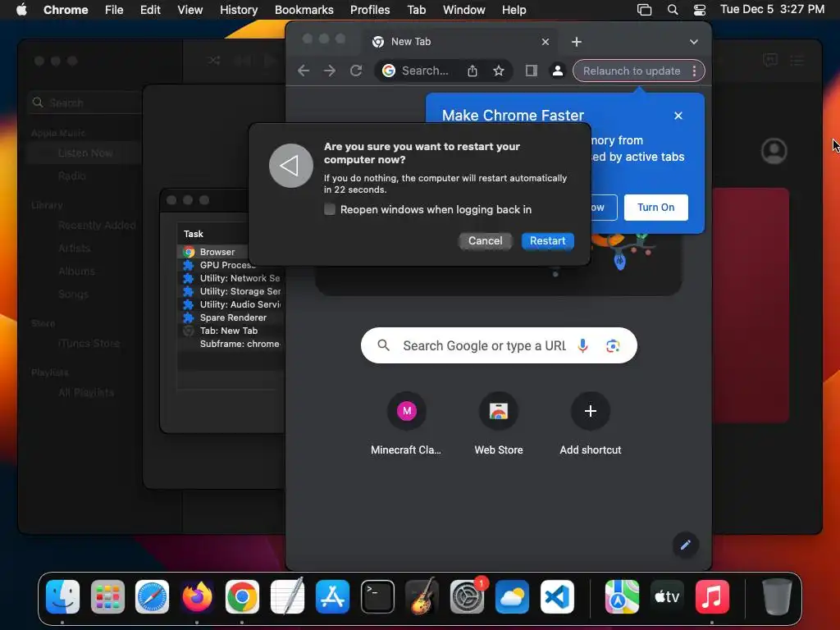Search by image with Google Lens icon
Screen dimensions: 840x630
point(613,345)
